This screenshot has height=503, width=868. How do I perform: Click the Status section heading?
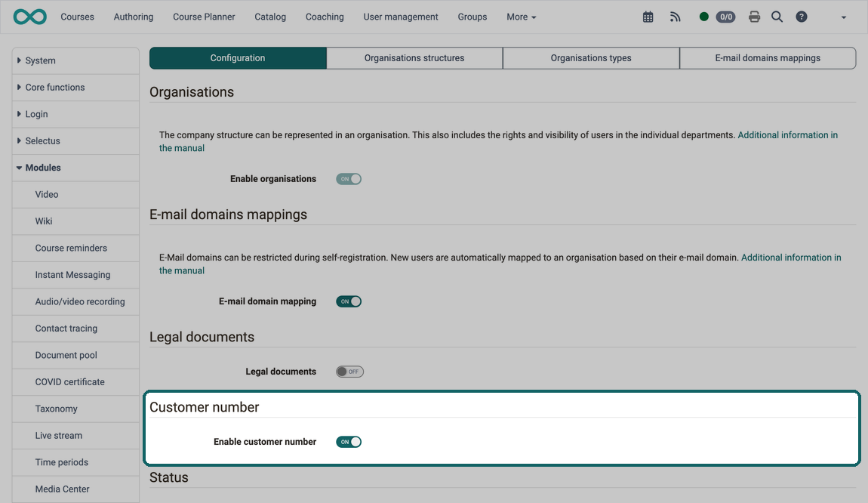coord(169,477)
